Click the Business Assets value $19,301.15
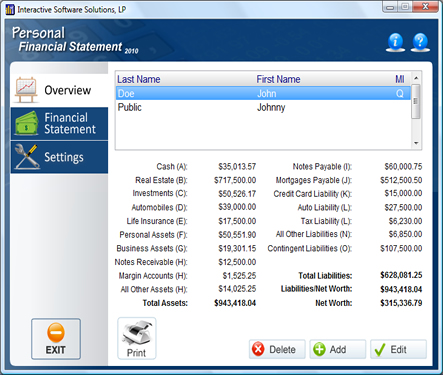This screenshot has height=375, width=443. pos(237,248)
